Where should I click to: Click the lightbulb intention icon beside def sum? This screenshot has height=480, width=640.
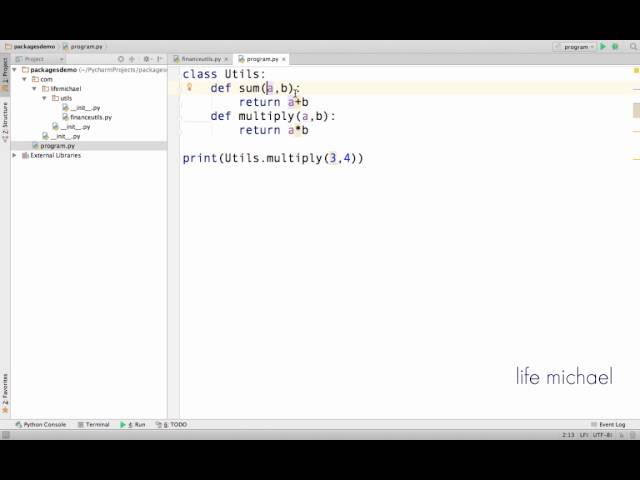click(189, 87)
